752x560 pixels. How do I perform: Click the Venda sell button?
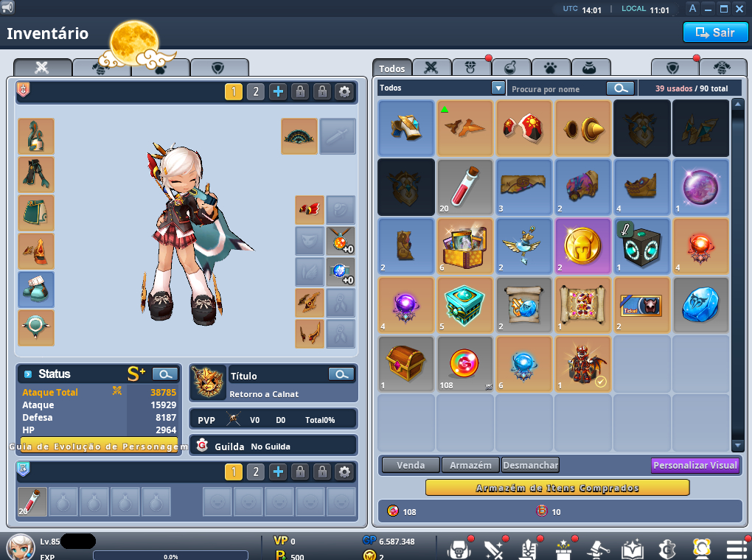pos(411,465)
